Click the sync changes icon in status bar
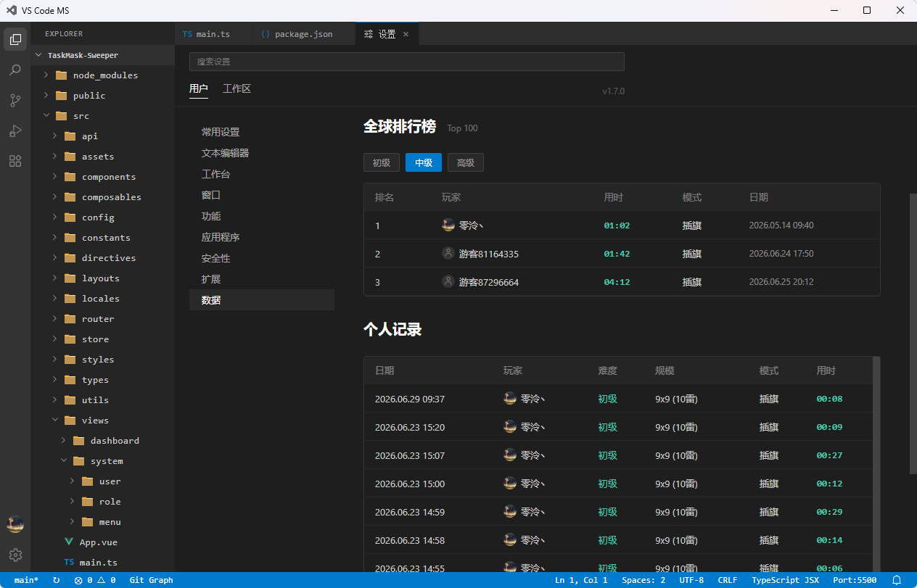 pos(56,580)
